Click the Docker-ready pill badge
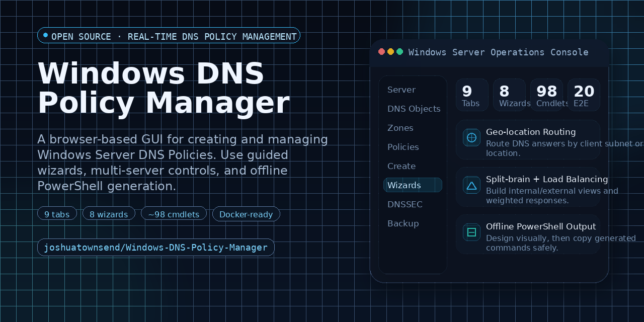Viewport: 644px width, 322px height. tap(246, 214)
